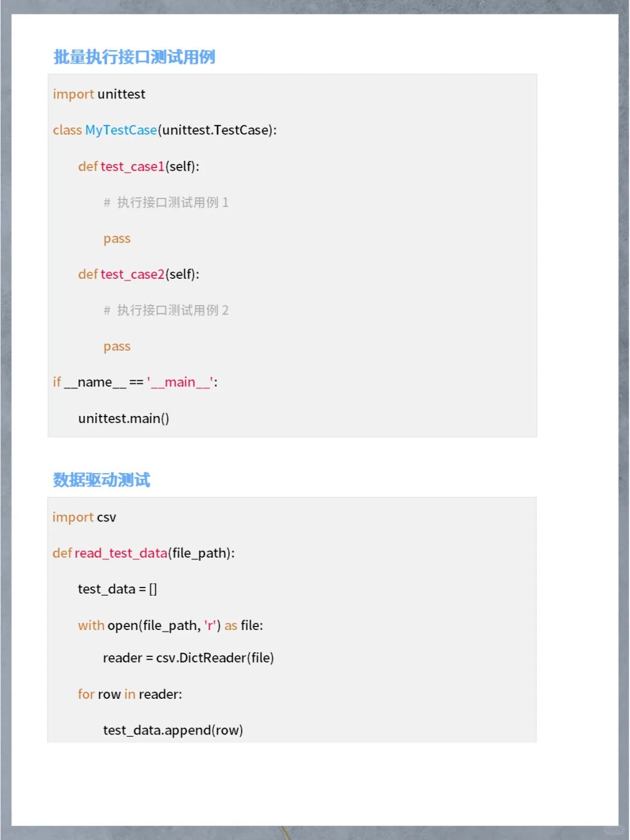Screen dimensions: 630x840
Task: Click the '__main__' string literal
Action: [x=181, y=382]
